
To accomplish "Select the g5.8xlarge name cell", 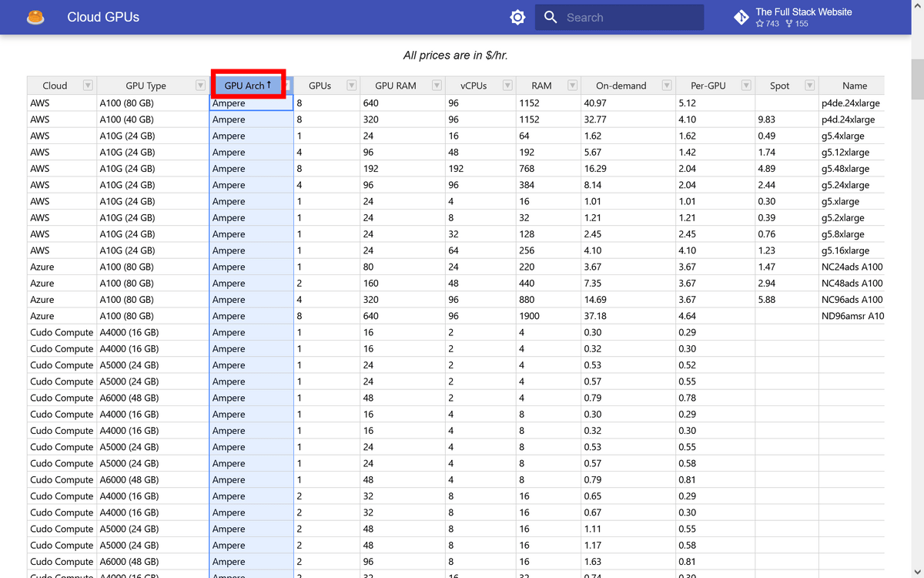I will (x=852, y=234).
